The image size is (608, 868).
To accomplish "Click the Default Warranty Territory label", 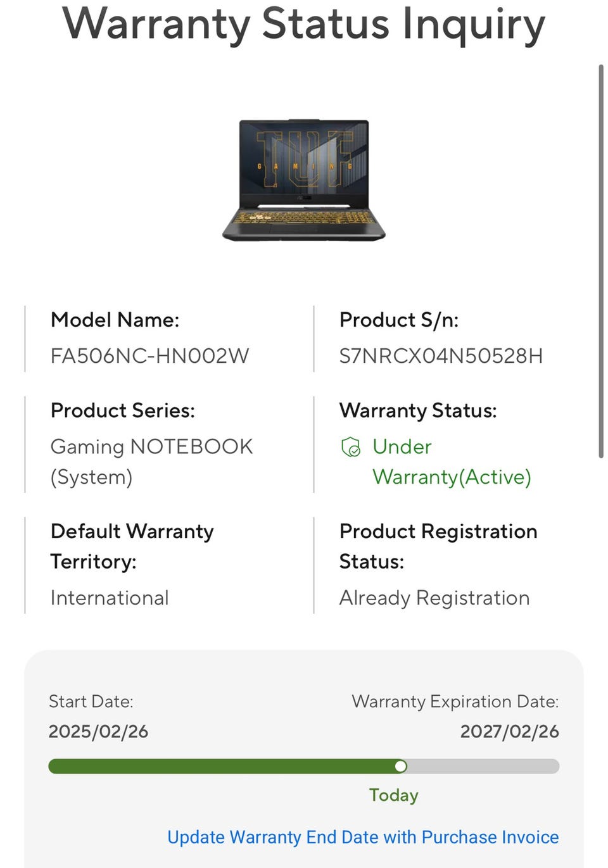I will pyautogui.click(x=132, y=546).
